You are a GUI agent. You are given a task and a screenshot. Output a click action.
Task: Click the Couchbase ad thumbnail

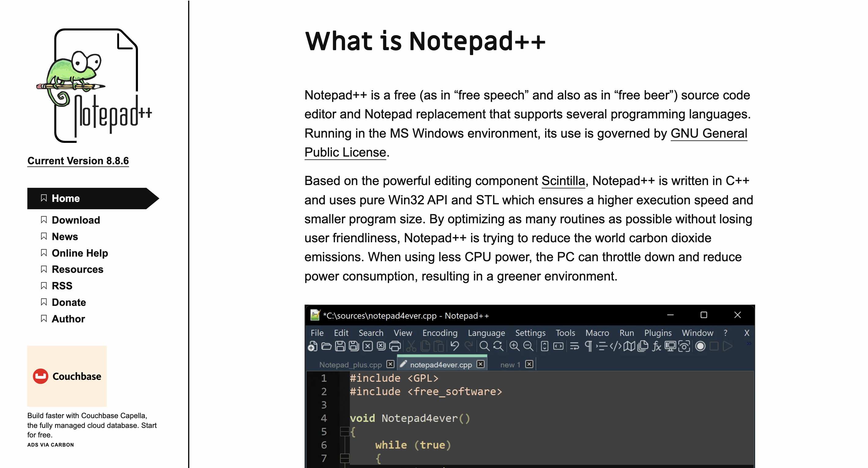[67, 376]
